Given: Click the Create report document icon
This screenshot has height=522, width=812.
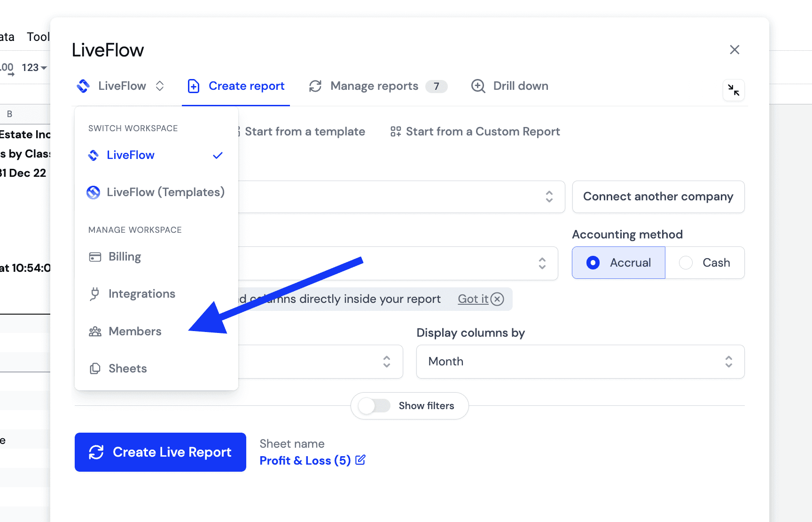Looking at the screenshot, I should [194, 86].
